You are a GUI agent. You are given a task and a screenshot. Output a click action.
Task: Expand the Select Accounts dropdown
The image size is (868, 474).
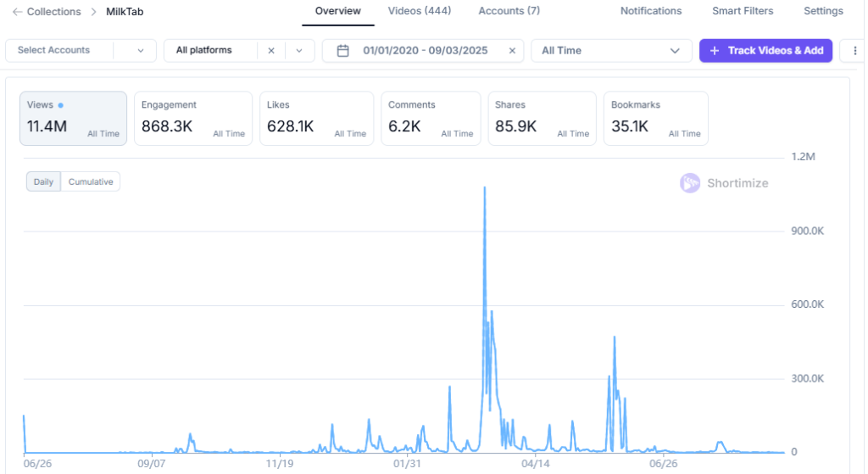point(141,51)
